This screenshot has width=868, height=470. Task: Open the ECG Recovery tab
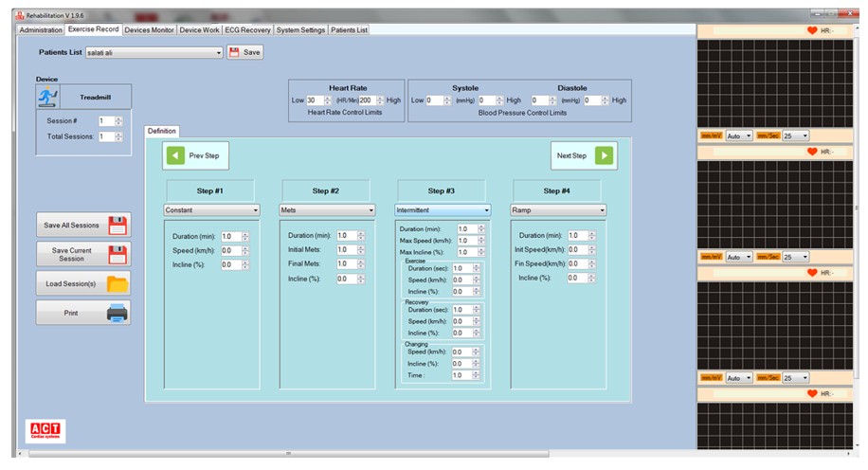click(247, 29)
